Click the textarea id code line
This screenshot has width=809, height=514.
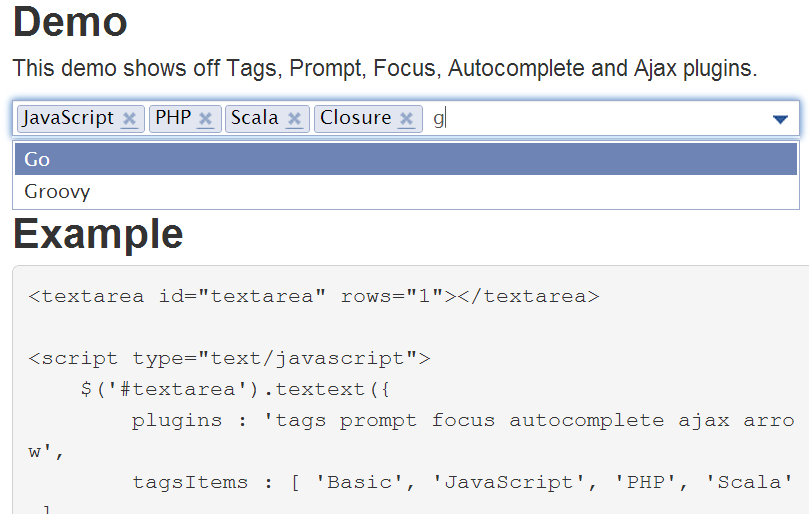(x=314, y=296)
